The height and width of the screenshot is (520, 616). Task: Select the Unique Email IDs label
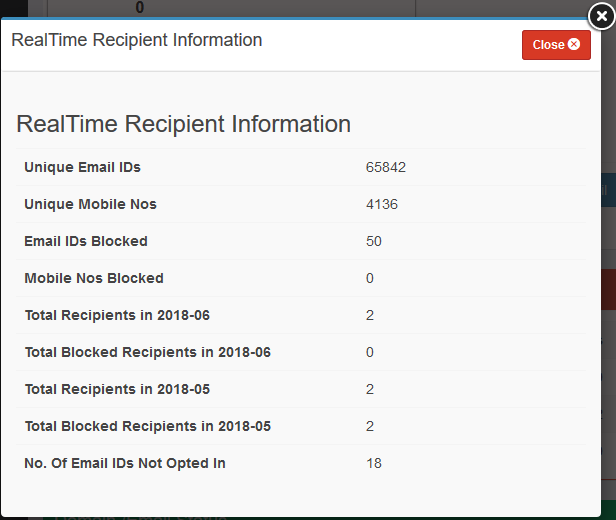[x=90, y=167]
